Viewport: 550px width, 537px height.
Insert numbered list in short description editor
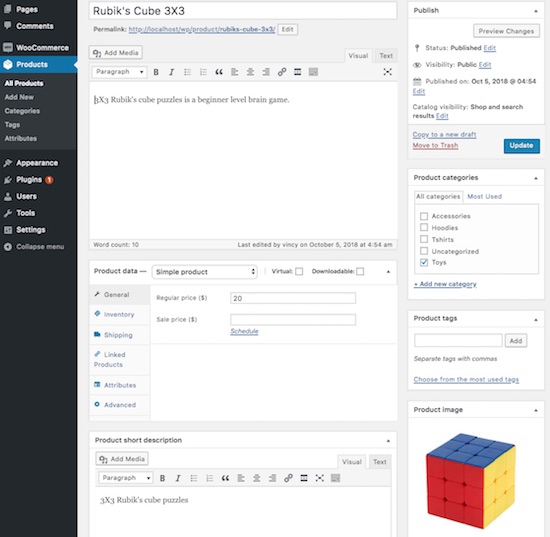pos(209,478)
